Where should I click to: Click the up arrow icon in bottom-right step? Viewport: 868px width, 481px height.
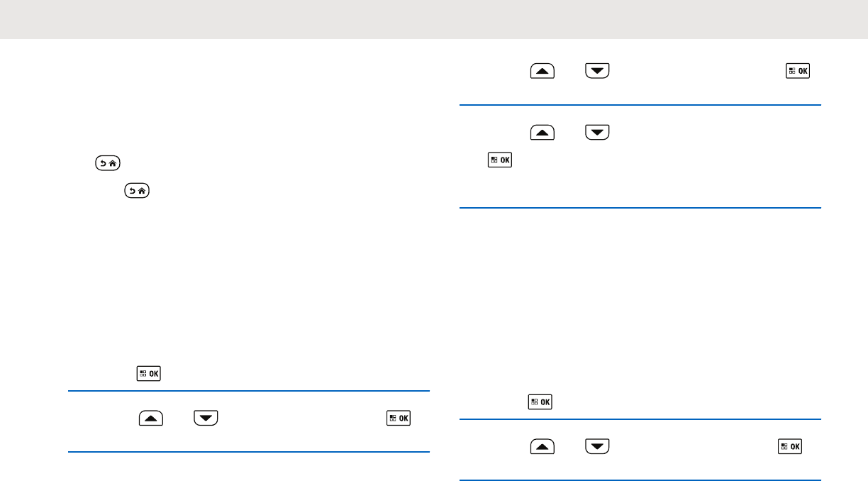(x=543, y=447)
